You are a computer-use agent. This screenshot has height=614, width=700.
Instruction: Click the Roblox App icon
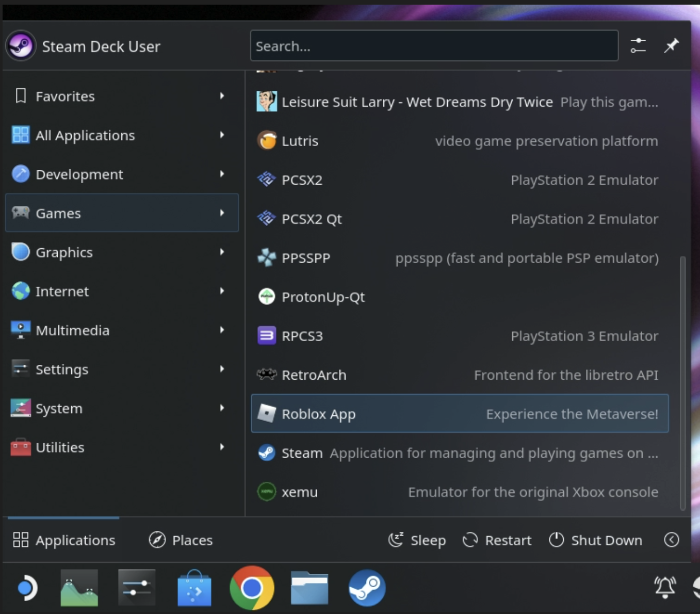[x=267, y=413]
